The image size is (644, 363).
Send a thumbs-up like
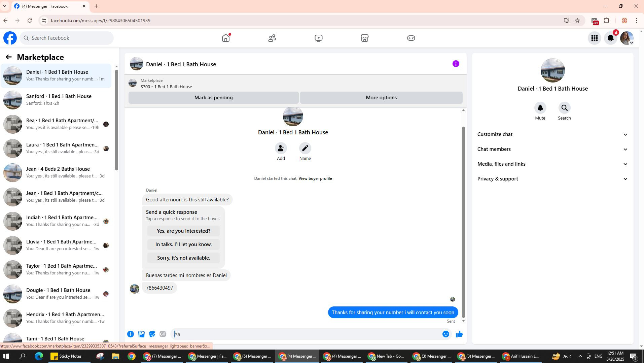pos(459,334)
